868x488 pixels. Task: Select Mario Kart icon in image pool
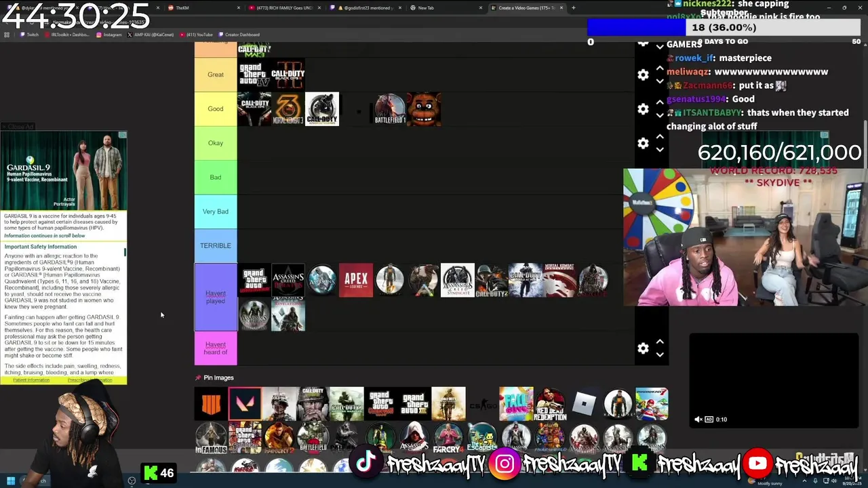652,404
